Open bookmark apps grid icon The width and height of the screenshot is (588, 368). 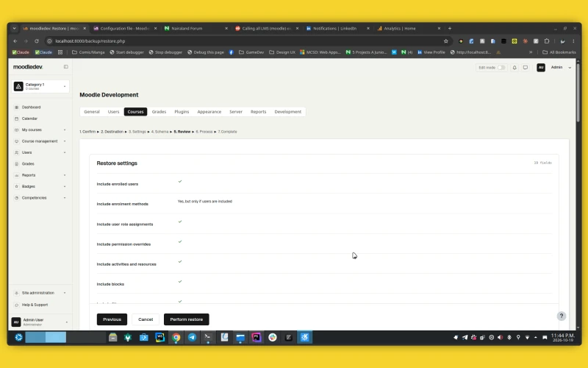click(x=60, y=52)
